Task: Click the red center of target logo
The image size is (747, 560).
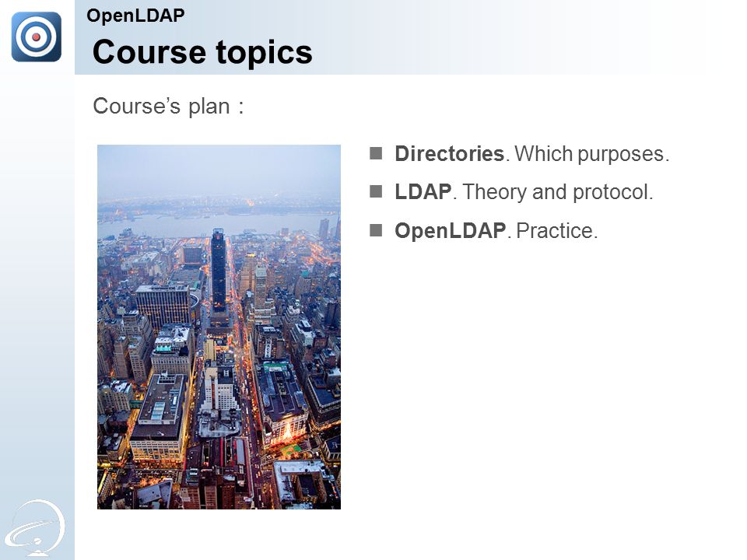Action: [37, 37]
